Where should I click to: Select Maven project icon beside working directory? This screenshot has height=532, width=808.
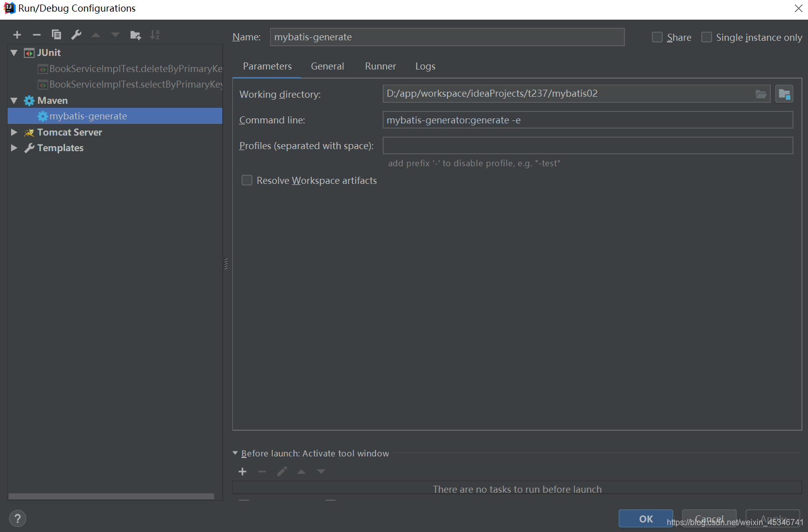coord(784,94)
